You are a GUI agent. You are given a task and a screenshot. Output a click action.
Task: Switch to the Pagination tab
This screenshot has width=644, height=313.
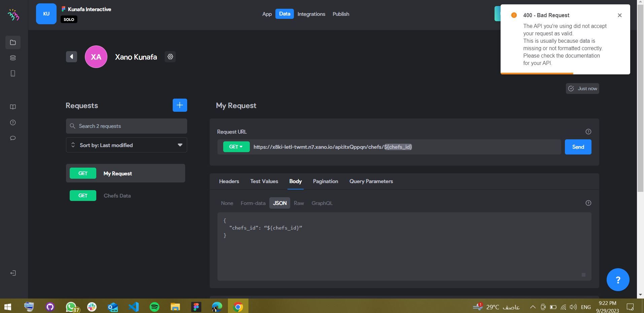(x=325, y=181)
